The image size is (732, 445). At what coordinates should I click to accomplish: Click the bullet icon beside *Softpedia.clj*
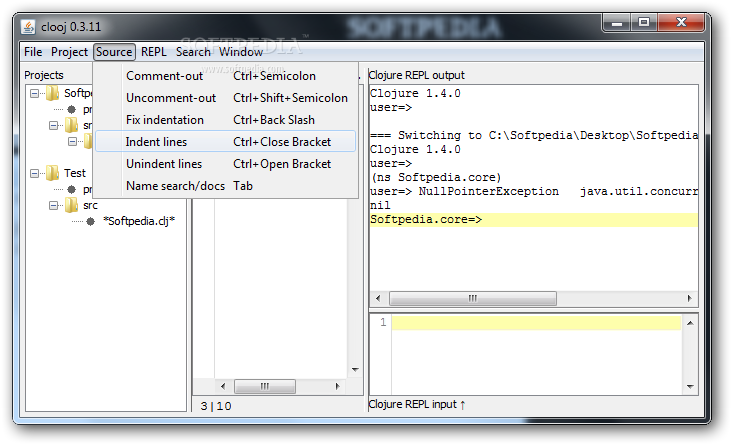91,221
